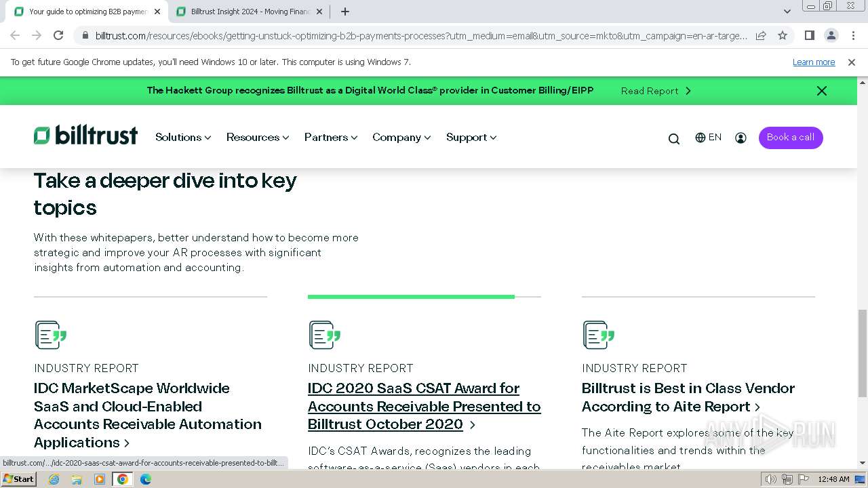Image resolution: width=868 pixels, height=488 pixels.
Task: Launch Internet Explorer from the taskbar
Action: (54, 479)
